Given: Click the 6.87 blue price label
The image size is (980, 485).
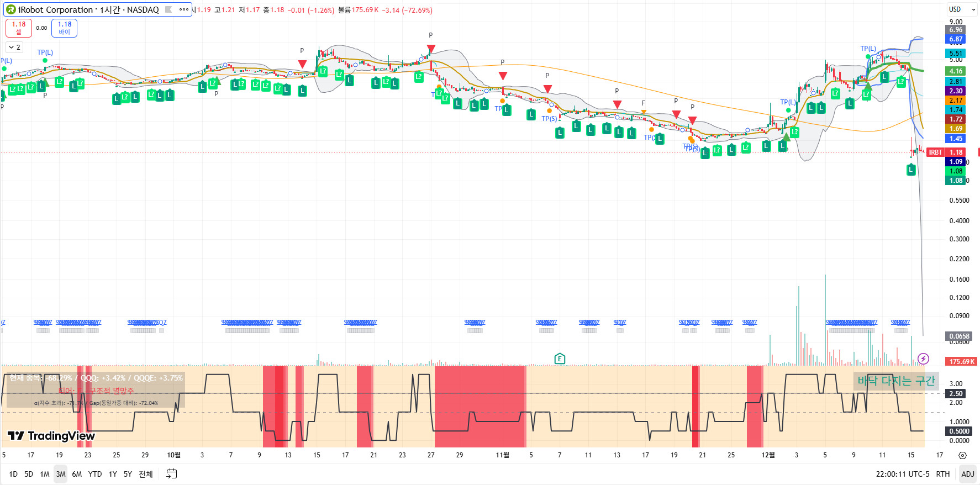Looking at the screenshot, I should click(x=956, y=39).
